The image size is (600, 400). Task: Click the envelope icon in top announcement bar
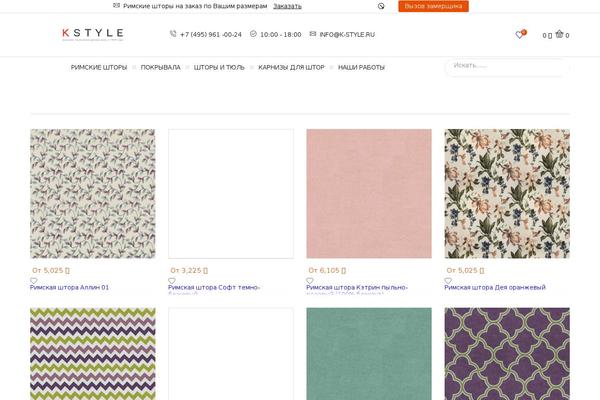[117, 5]
